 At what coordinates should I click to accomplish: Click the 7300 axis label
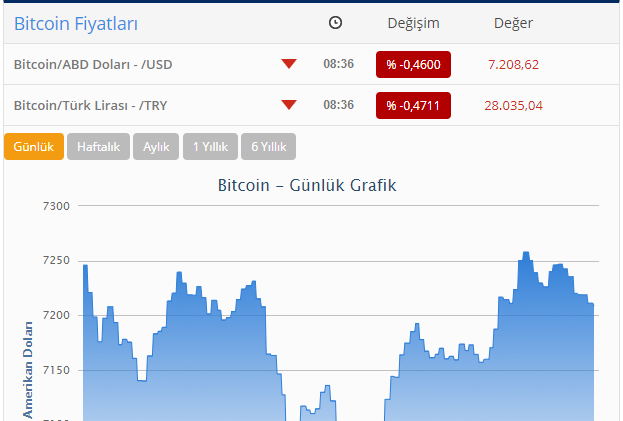(56, 206)
